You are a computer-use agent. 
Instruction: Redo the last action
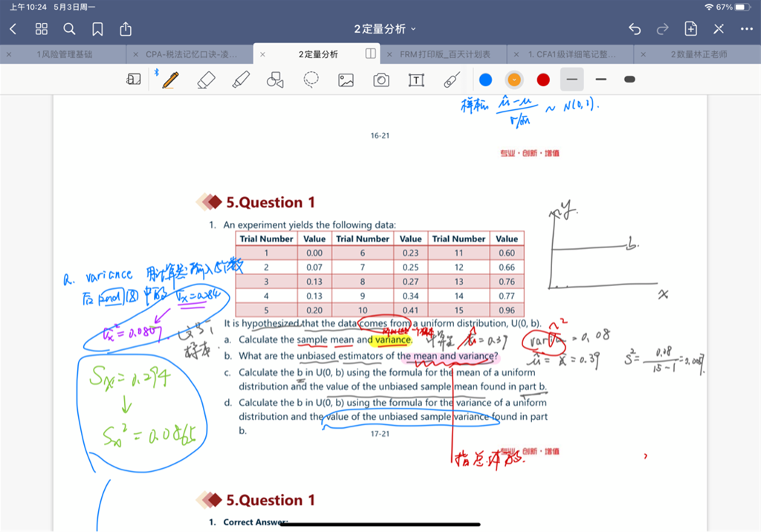point(662,29)
